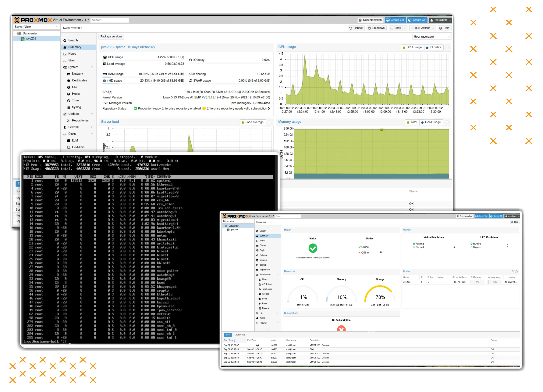This screenshot has width=543, height=392.
Task: Toggle RAM usage series in Memory usage legend
Action: (431, 122)
